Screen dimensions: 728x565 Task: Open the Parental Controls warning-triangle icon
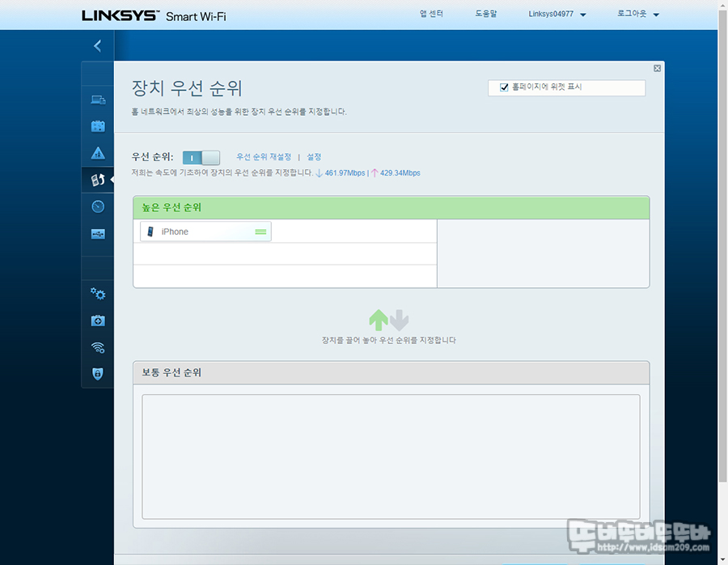pos(98,153)
